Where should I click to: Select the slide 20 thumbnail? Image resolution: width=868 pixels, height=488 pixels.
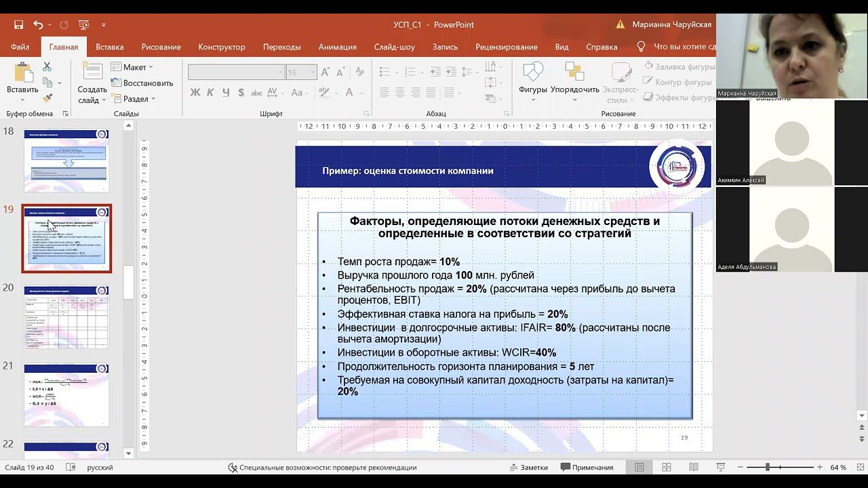pos(66,317)
